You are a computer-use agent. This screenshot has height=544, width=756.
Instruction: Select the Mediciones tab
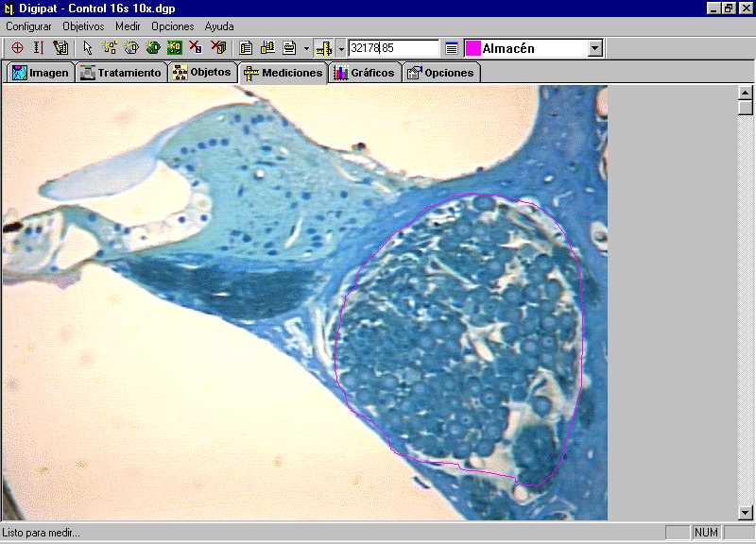pos(283,73)
